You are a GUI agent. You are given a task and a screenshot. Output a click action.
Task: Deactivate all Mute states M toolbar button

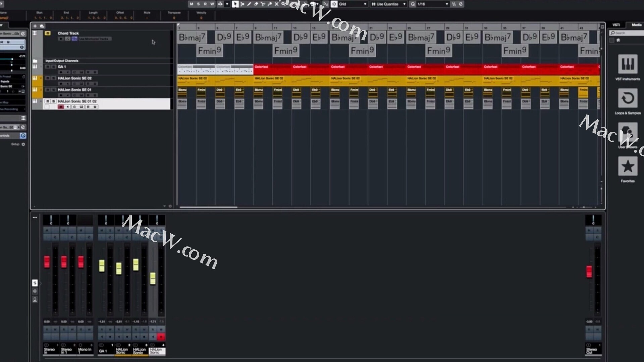[x=192, y=4]
